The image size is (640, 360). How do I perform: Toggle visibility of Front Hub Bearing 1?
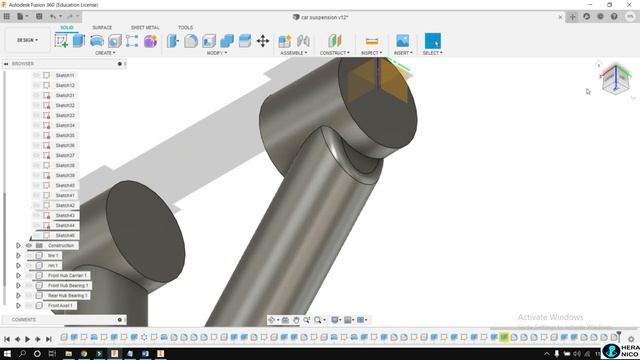29,286
